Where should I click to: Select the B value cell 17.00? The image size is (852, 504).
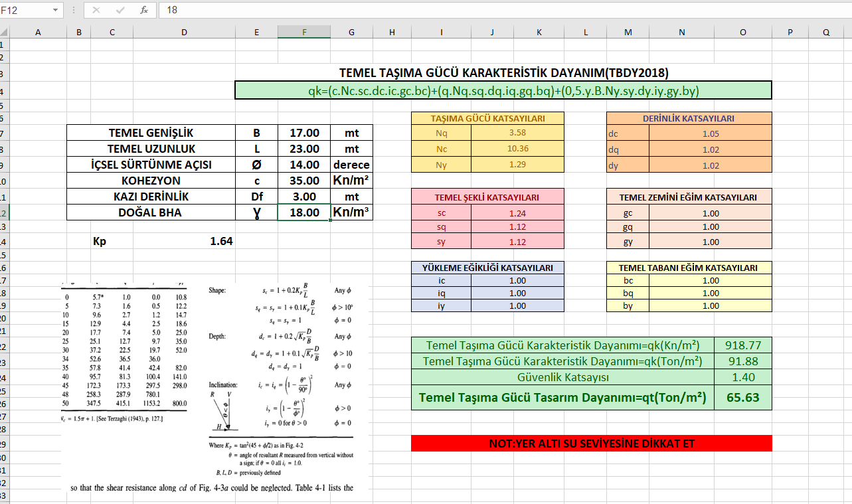click(304, 133)
